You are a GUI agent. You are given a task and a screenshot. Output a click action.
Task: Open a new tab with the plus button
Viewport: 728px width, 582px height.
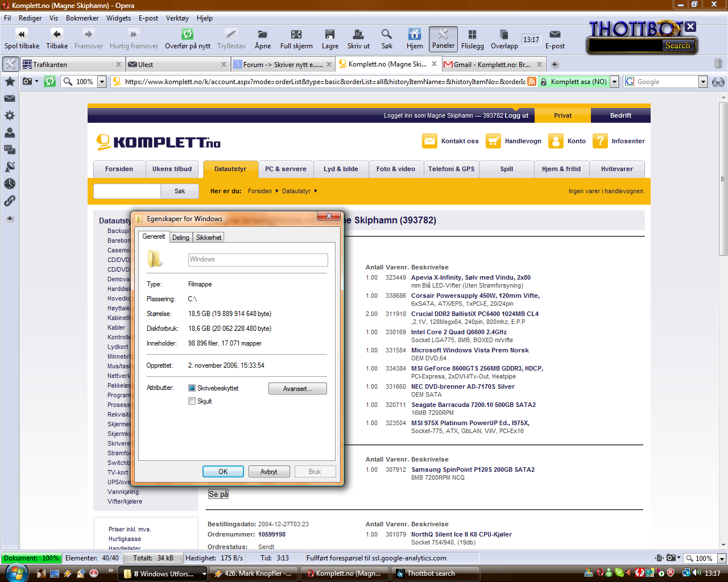555,64
